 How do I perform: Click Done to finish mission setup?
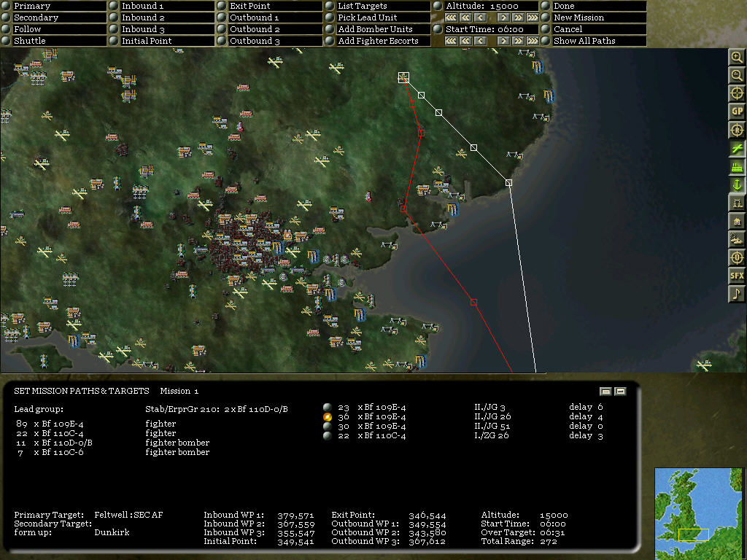coord(594,6)
